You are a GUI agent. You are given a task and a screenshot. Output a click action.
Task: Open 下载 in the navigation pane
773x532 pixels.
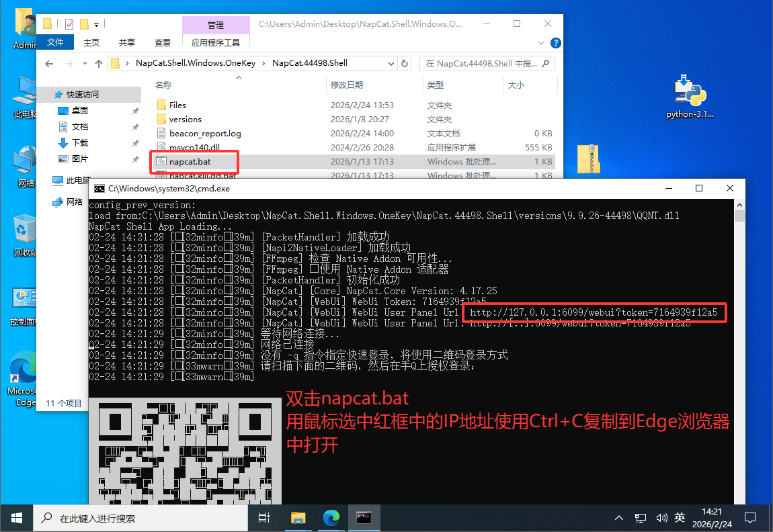80,143
